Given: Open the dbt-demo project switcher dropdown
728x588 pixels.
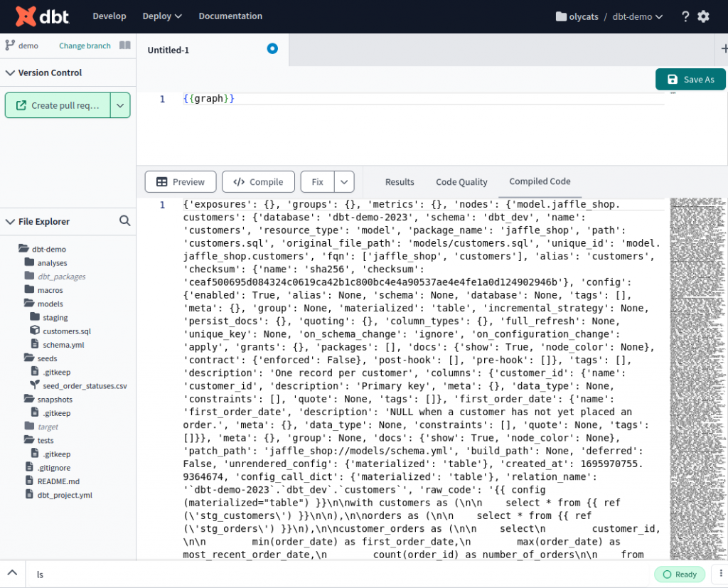Looking at the screenshot, I should (638, 17).
